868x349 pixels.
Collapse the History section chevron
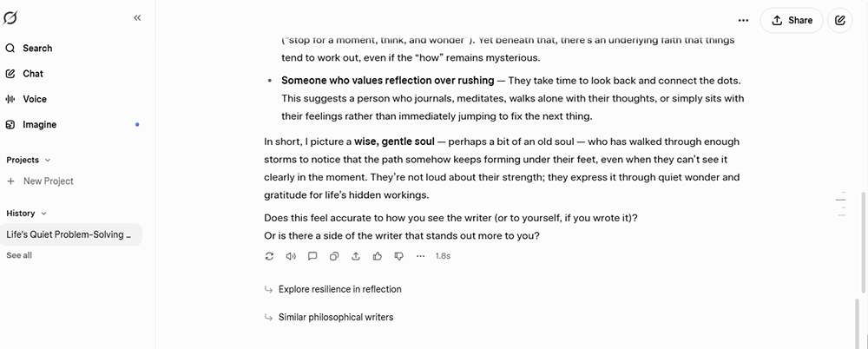pos(44,214)
